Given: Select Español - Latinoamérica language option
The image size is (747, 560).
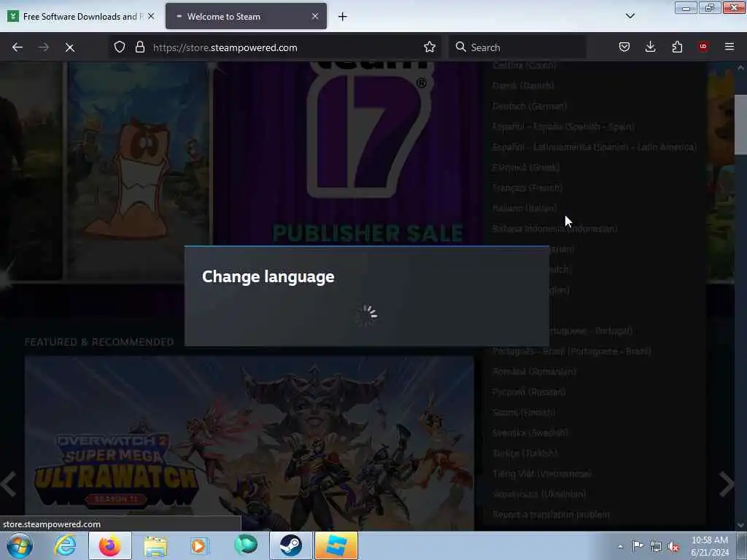Looking at the screenshot, I should tap(594, 147).
